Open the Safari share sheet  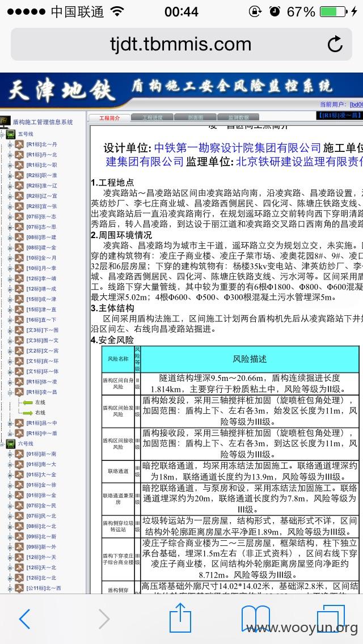click(x=180, y=617)
